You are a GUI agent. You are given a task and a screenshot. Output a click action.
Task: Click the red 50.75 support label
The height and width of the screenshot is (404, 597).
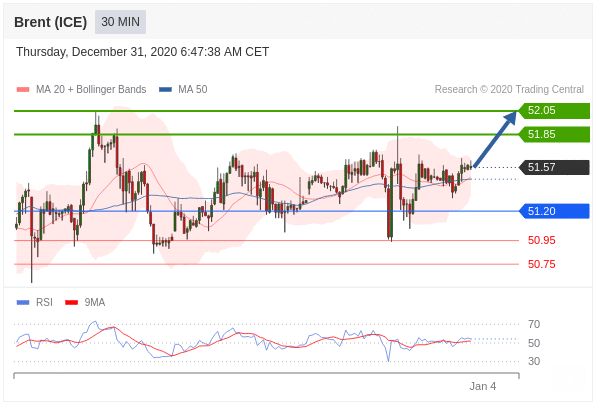[541, 264]
